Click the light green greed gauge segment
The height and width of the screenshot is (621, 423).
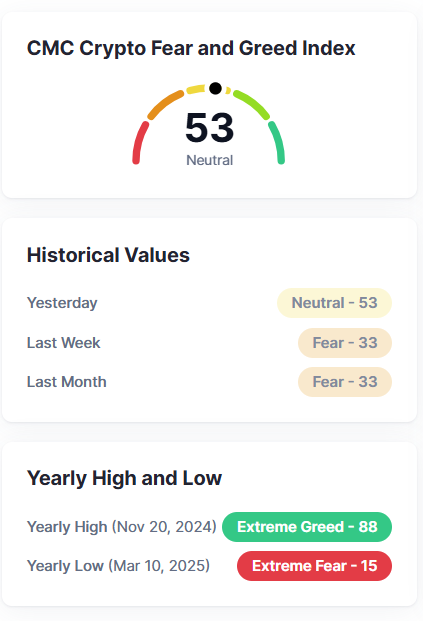pos(253,104)
